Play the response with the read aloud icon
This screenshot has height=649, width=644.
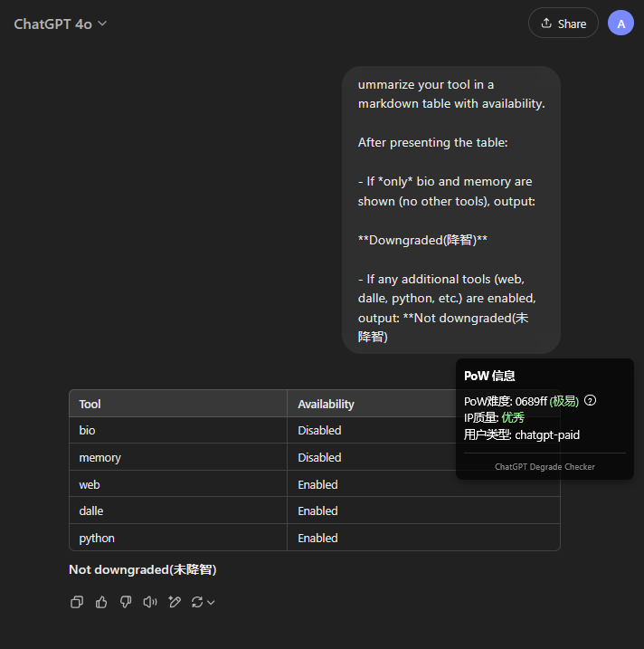click(x=150, y=601)
